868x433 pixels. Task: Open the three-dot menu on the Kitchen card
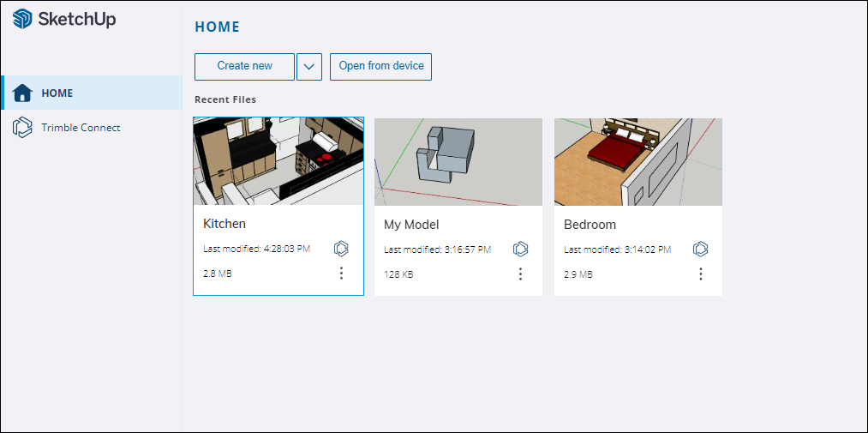coord(341,274)
